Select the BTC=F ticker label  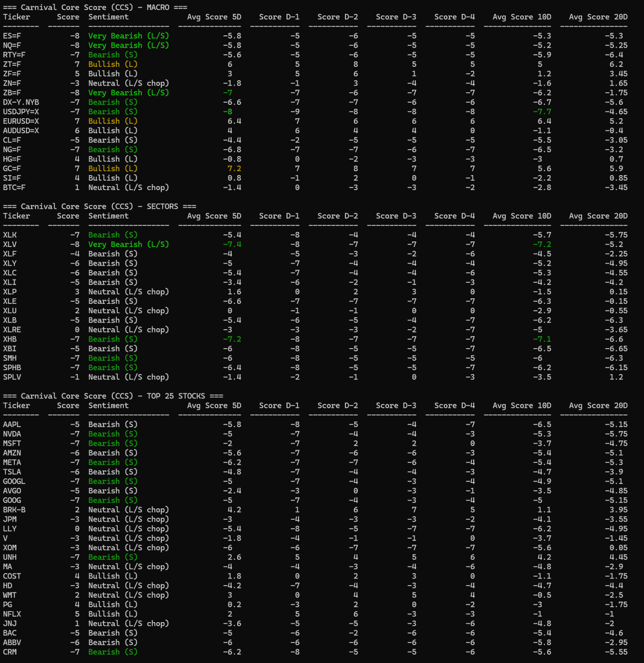[14, 187]
